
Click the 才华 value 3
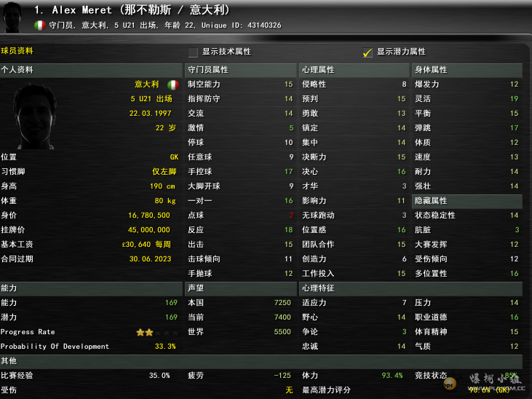[x=404, y=186]
